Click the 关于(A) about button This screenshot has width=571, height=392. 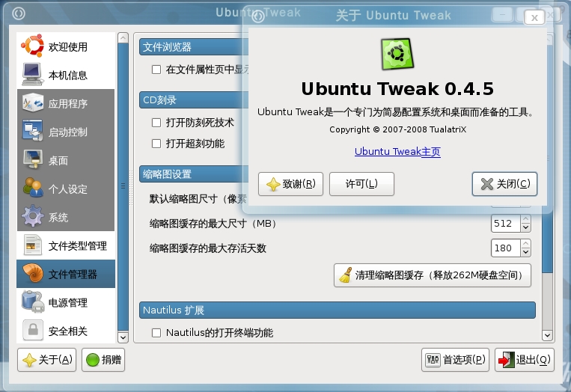(x=46, y=360)
